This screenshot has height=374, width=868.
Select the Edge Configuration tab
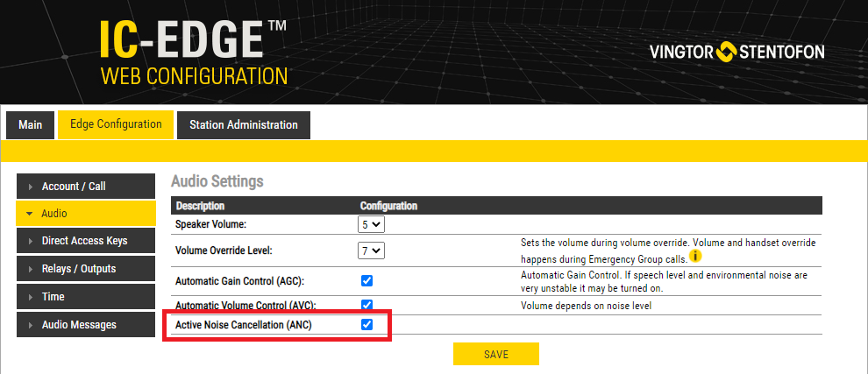(116, 124)
